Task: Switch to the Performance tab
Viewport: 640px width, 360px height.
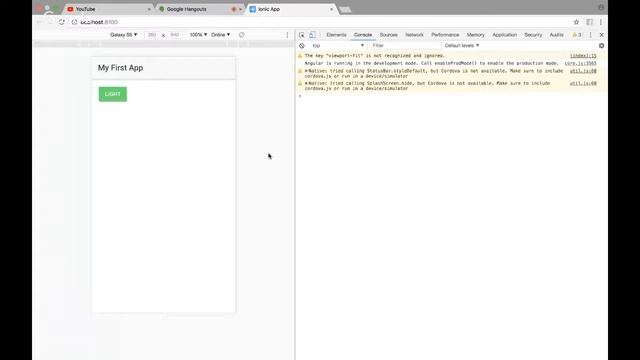Action: (x=445, y=35)
